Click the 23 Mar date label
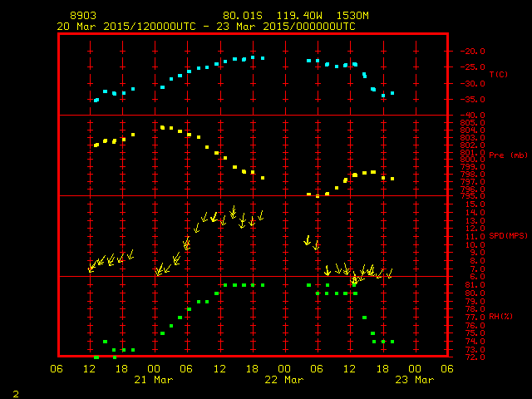532x399 pixels. point(415,380)
